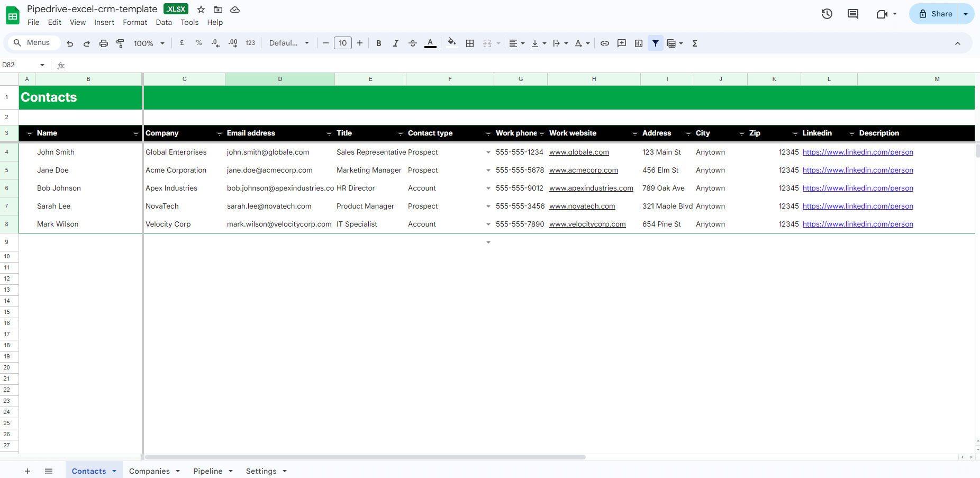Viewport: 980px width, 478px height.
Task: Open the Default font dropdown
Action: (289, 43)
